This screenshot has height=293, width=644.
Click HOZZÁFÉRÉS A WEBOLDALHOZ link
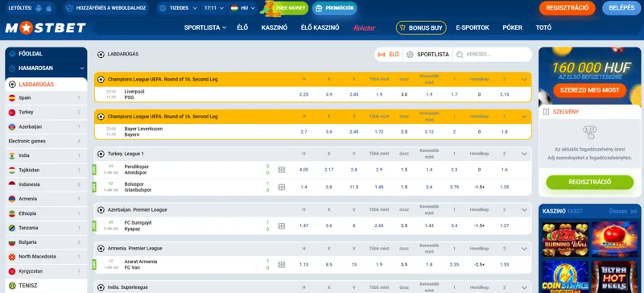point(106,8)
